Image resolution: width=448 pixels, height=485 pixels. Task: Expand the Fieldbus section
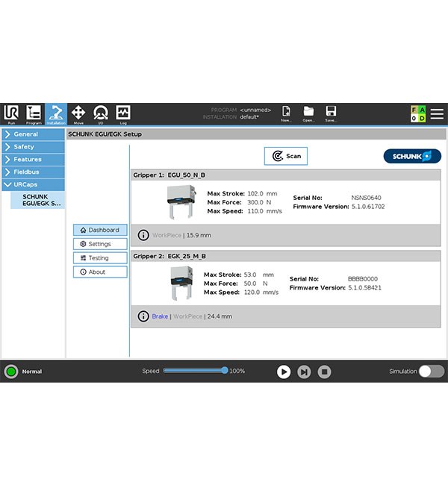click(x=34, y=172)
